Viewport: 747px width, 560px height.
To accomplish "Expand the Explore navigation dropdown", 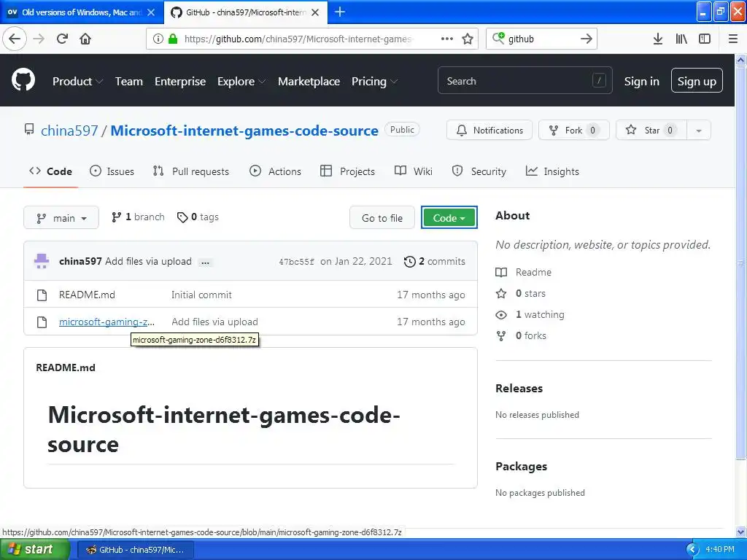I will tap(241, 82).
